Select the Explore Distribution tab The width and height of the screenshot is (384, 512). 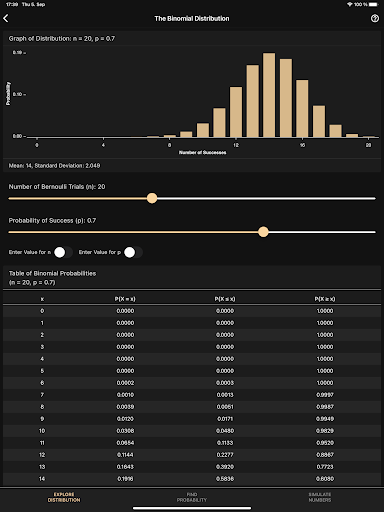pos(64,497)
